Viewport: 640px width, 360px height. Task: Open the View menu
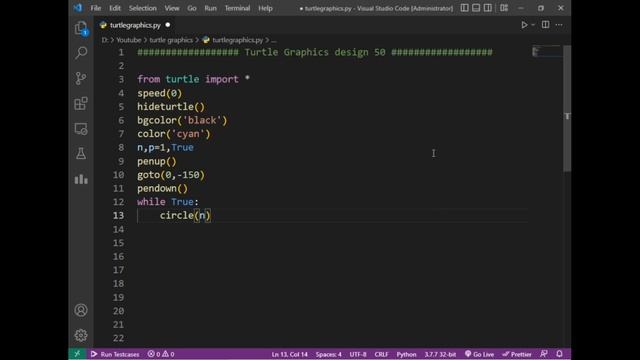click(172, 8)
